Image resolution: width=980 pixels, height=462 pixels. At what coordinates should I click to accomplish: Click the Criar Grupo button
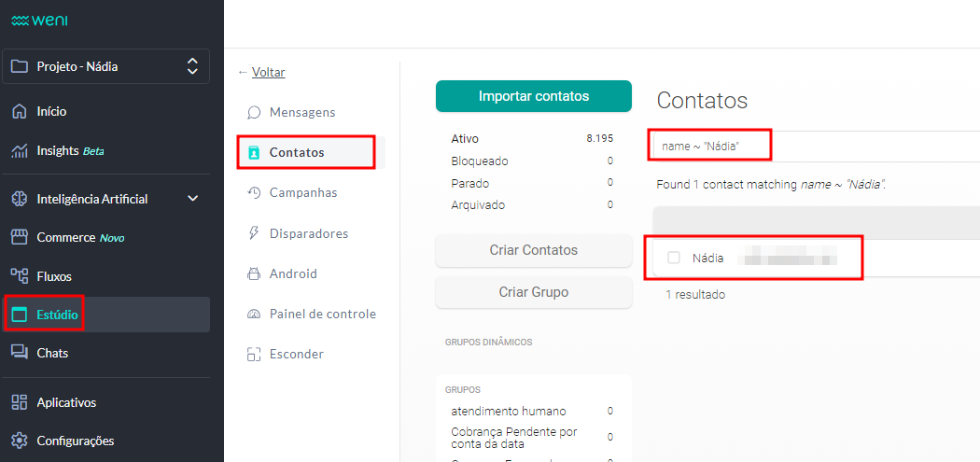[x=533, y=292]
